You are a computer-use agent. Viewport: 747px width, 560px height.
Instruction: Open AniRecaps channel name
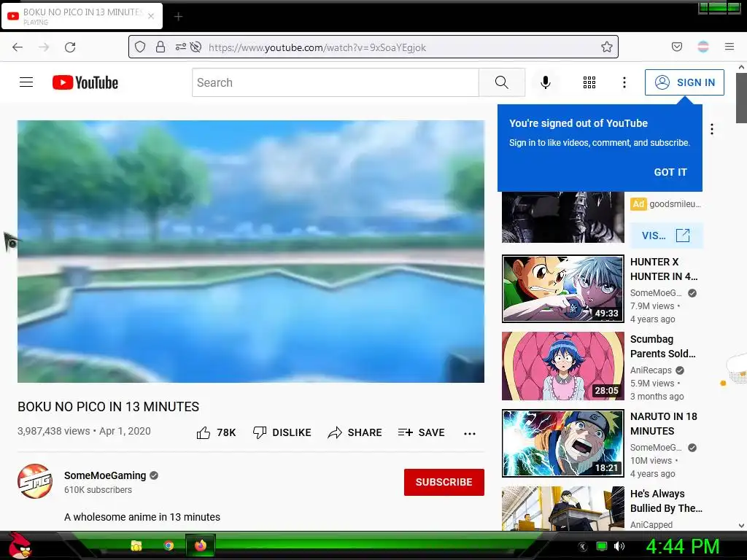click(651, 370)
